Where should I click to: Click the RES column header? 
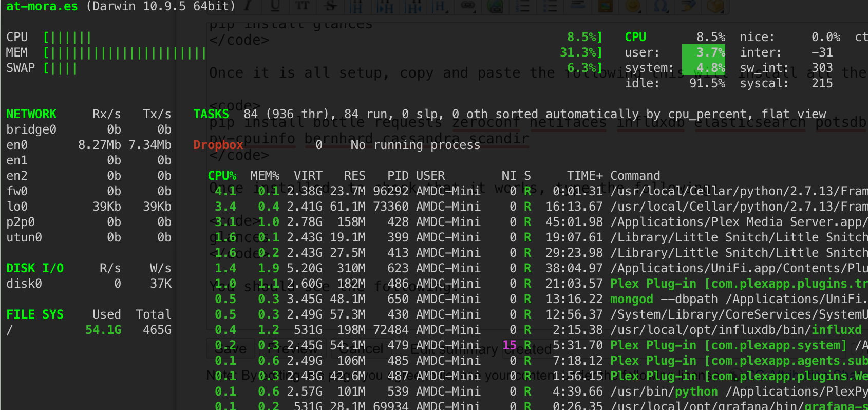tap(355, 176)
